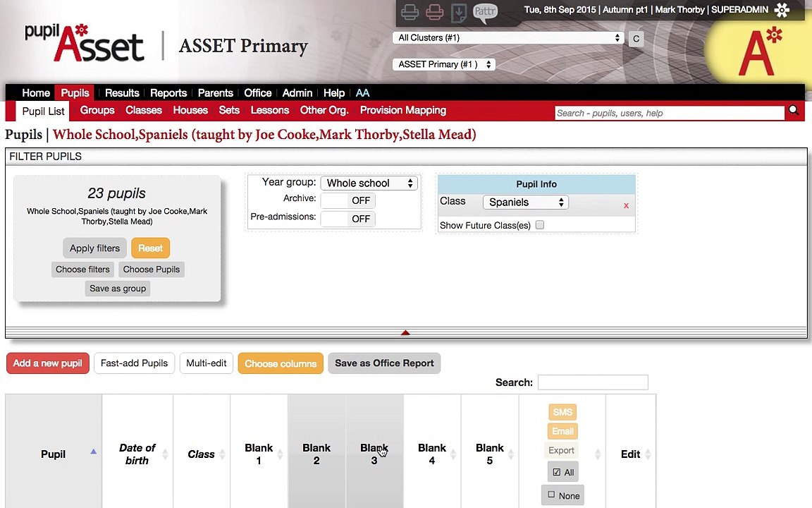
Task: Open the Home menu
Action: [36, 93]
